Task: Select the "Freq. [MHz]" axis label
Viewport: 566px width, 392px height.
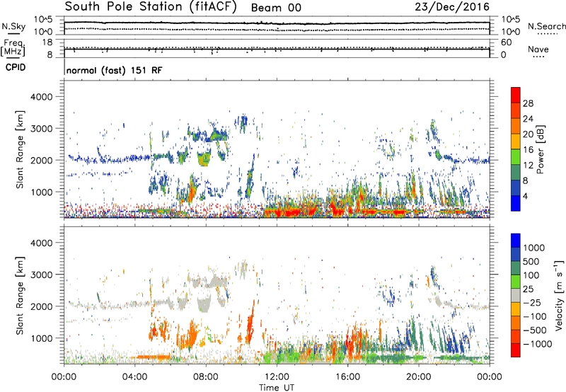Action: 13,47
